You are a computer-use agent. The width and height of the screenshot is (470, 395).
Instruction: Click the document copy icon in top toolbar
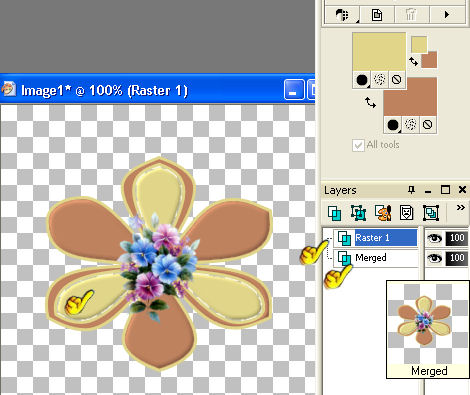pos(377,15)
